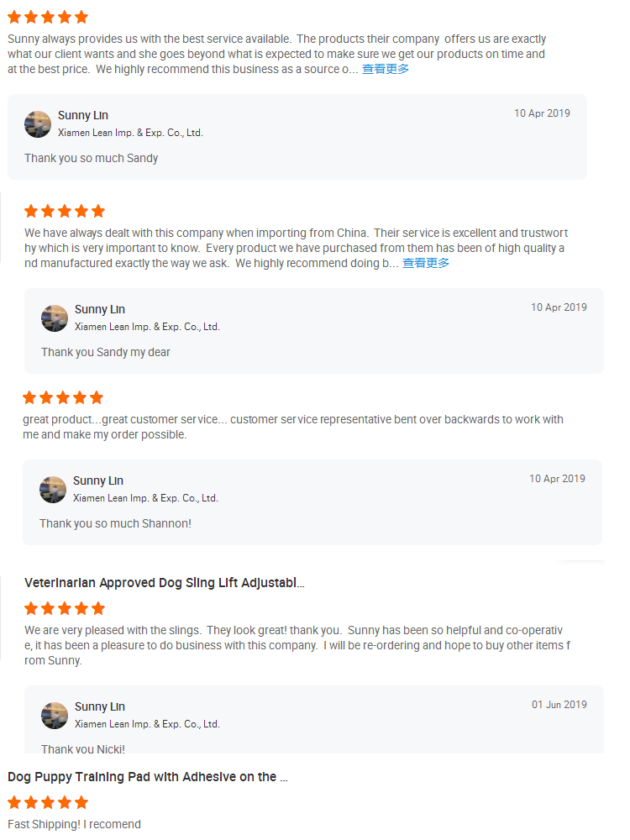
Task: Click the avatar in the "Thank you Nicki!" reply
Action: (x=55, y=716)
